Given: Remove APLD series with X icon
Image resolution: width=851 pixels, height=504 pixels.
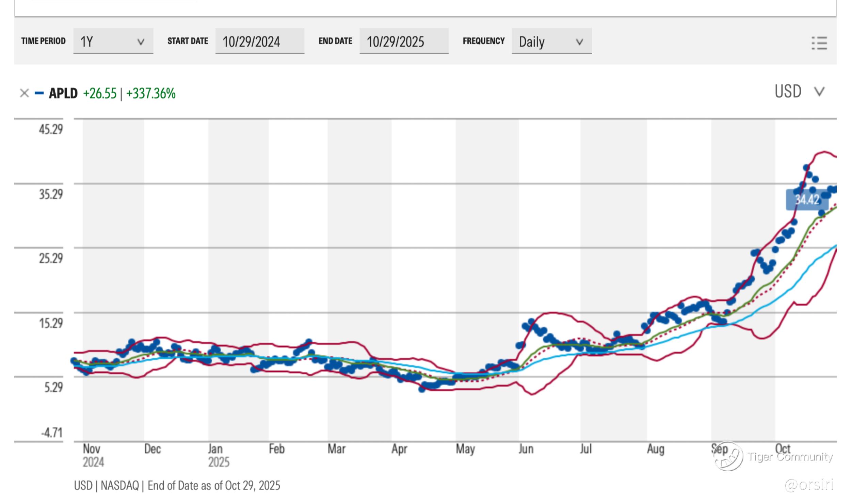Looking at the screenshot, I should click(x=24, y=93).
